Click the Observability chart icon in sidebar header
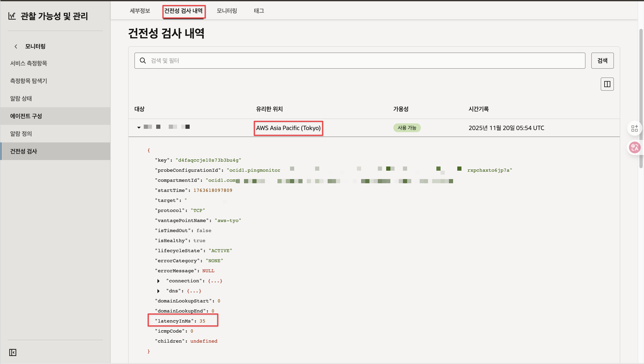Viewport: 644px width, 364px height. coord(12,16)
